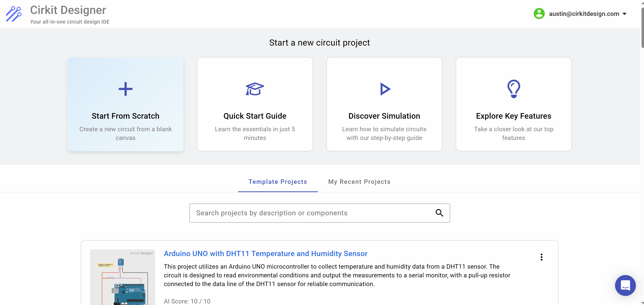Open the Start From Scratch card title
This screenshot has width=644, height=305.
(126, 116)
